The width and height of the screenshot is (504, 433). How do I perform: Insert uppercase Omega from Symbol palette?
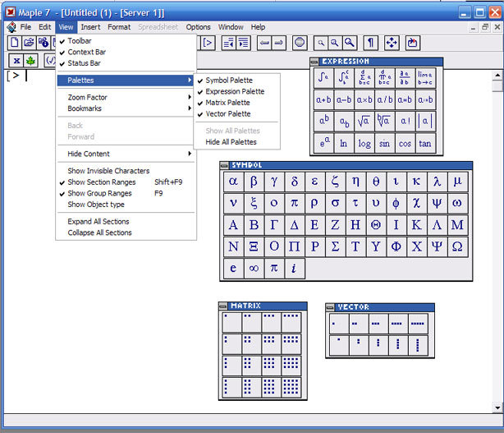(457, 246)
